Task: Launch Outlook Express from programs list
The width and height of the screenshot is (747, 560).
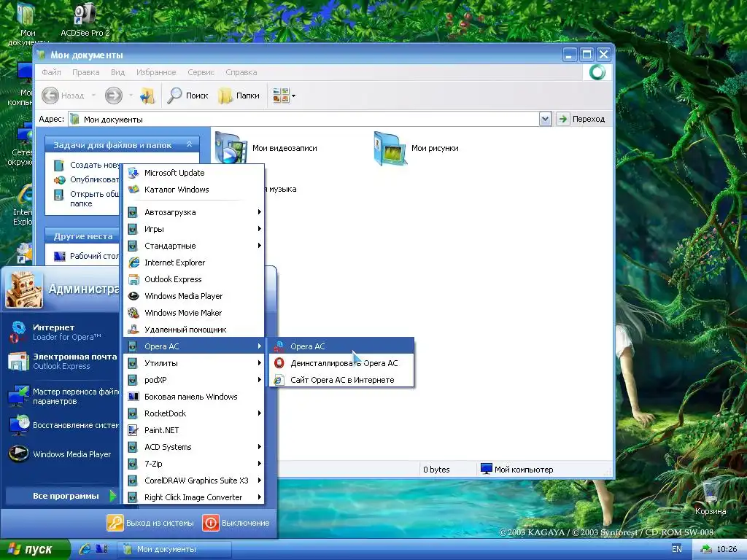Action: tap(193, 279)
